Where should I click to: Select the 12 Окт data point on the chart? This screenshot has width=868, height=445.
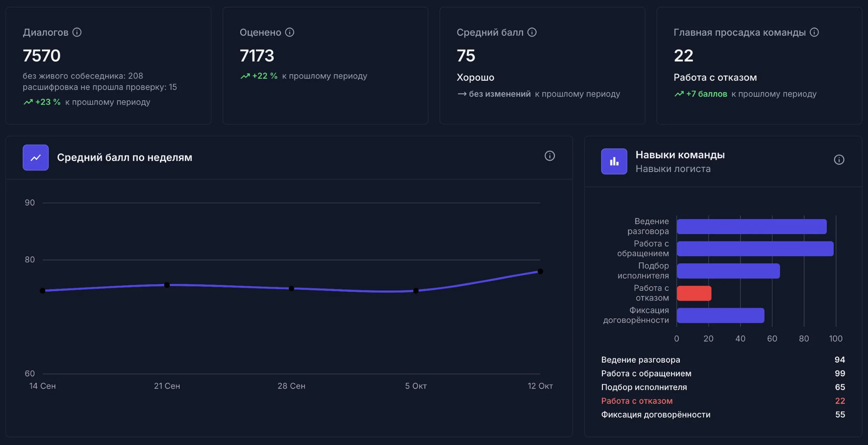point(540,272)
